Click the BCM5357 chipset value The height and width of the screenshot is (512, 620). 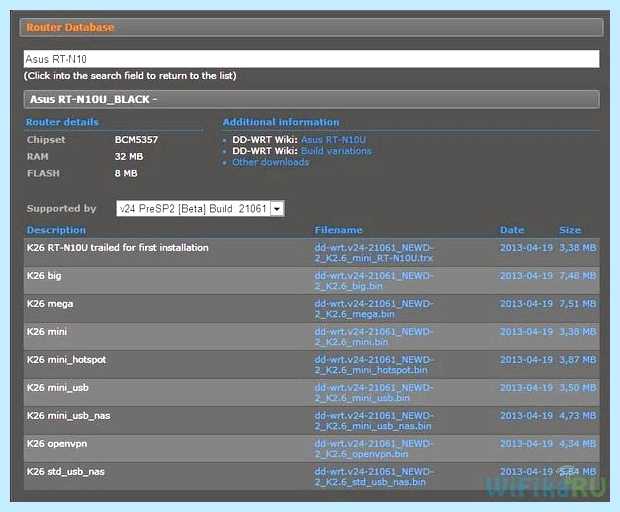136,140
